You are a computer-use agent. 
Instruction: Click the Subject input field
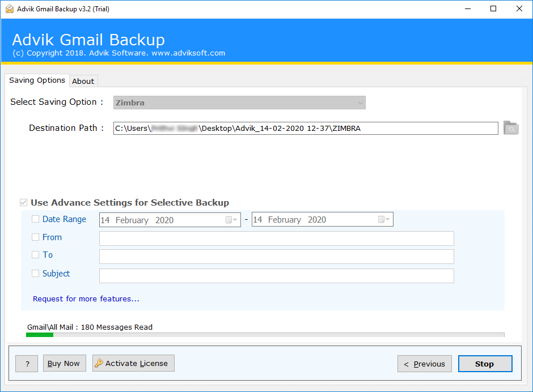276,276
